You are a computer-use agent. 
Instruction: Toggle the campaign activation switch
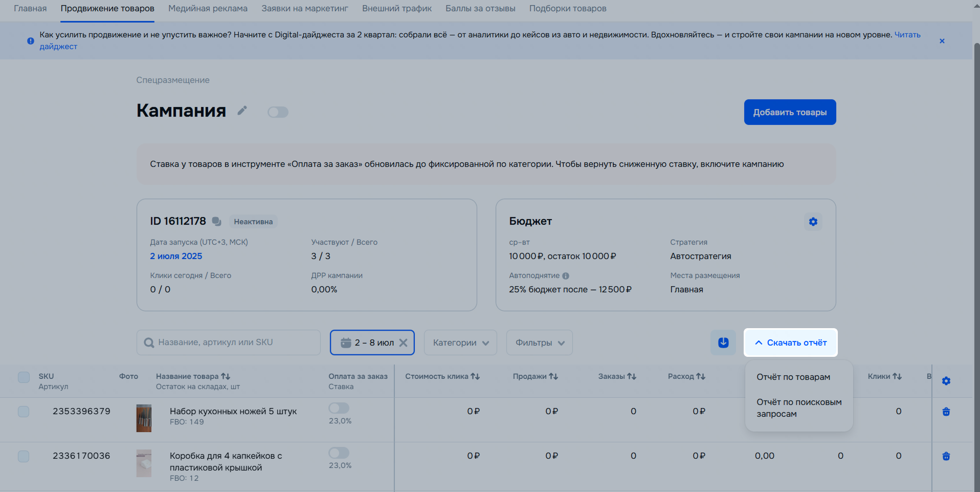(278, 112)
